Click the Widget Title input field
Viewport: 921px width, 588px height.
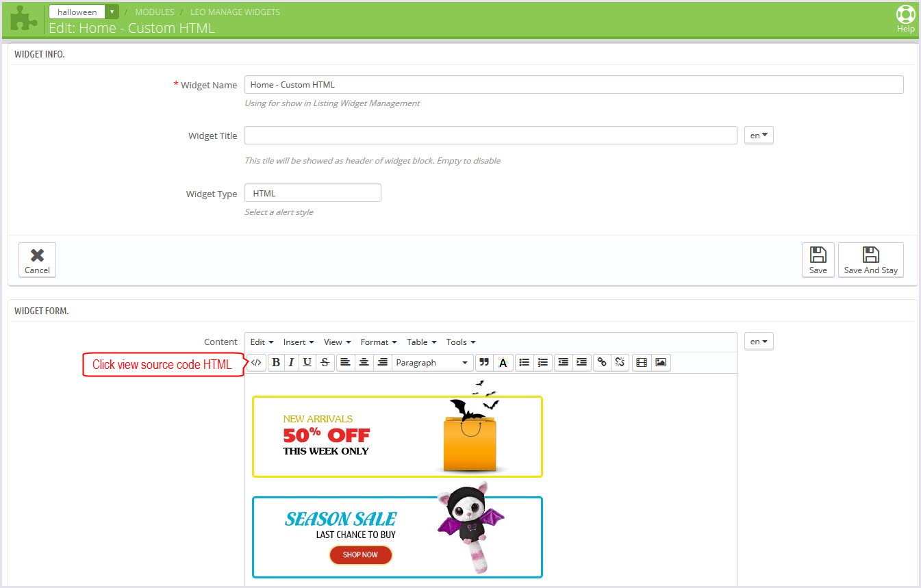[491, 136]
